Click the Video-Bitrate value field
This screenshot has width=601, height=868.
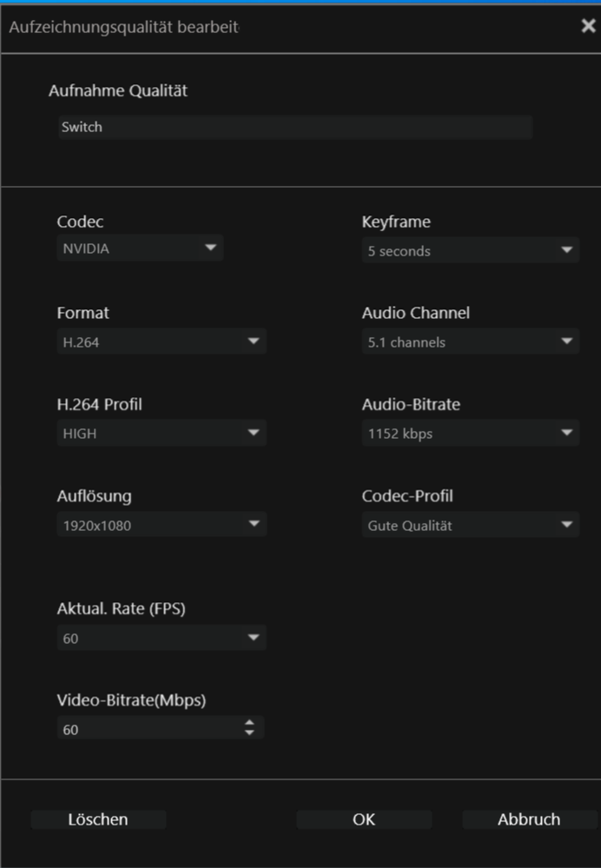click(148, 730)
